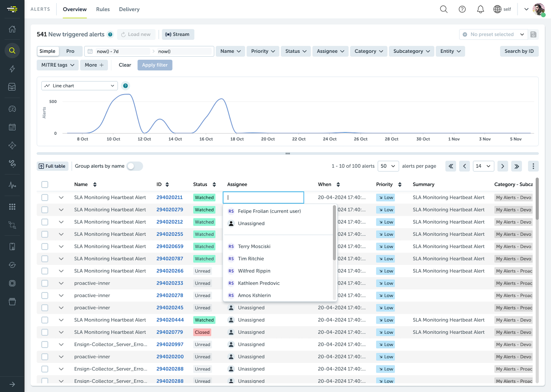
Task: Open the Priority filter dropdown
Action: click(263, 51)
